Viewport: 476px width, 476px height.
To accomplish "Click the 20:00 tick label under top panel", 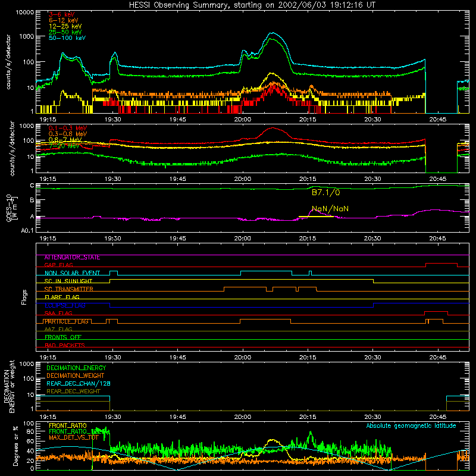I will pos(243,120).
